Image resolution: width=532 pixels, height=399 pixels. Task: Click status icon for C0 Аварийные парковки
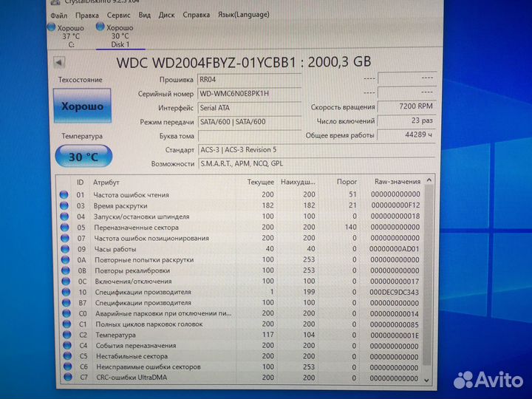tap(66, 313)
